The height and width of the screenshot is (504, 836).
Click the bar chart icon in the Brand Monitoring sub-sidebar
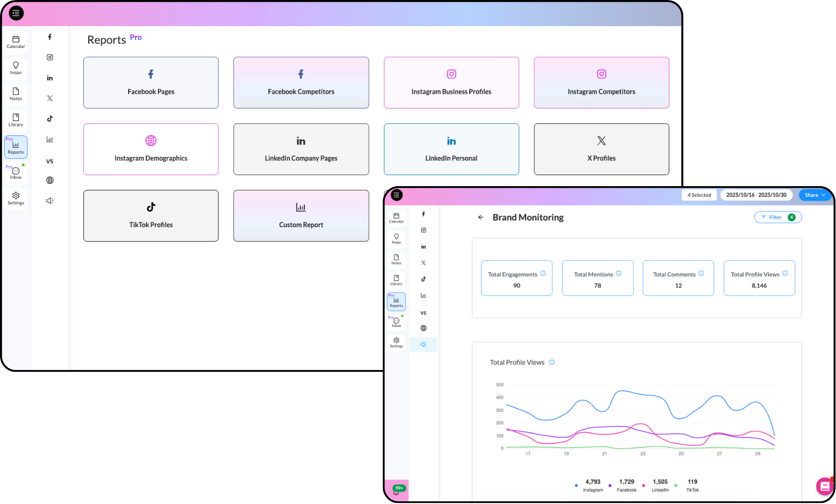click(423, 295)
